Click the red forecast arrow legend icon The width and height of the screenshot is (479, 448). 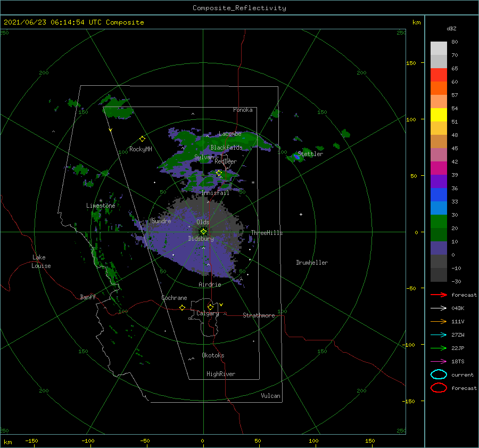point(439,295)
